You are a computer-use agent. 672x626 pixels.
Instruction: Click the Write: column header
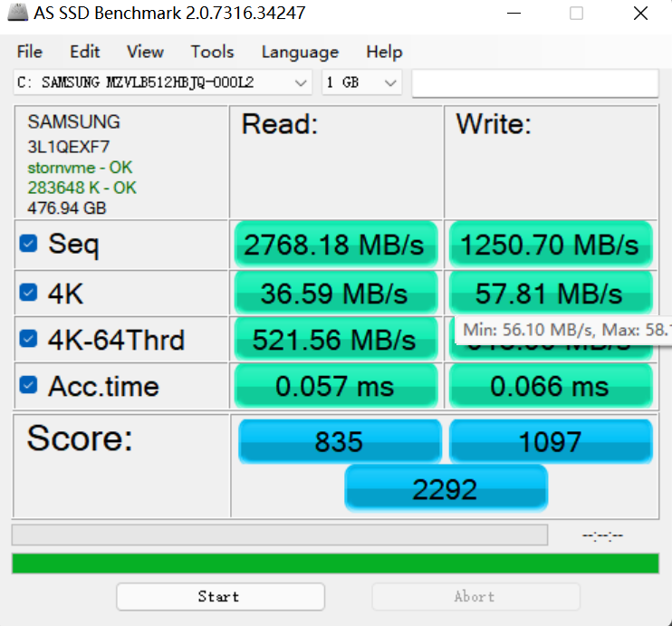[494, 124]
